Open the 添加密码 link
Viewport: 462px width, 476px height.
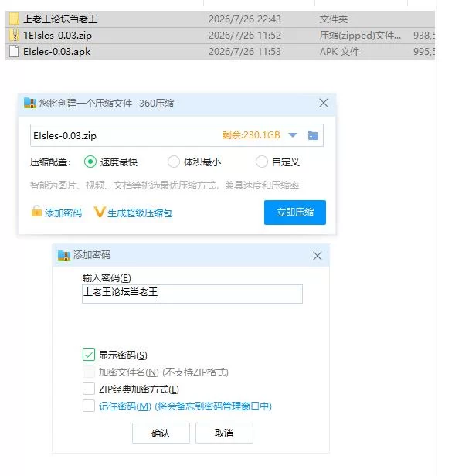point(63,213)
